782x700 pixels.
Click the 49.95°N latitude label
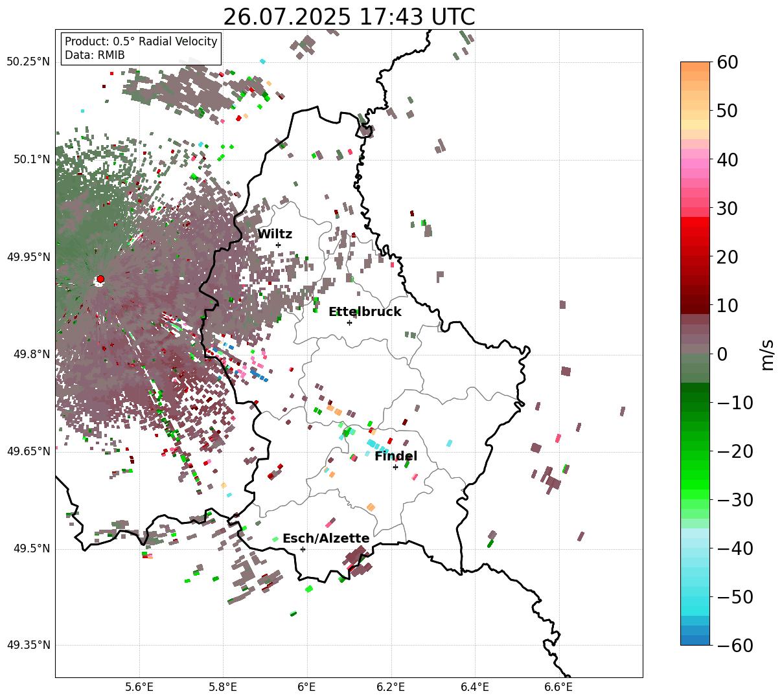(28, 257)
